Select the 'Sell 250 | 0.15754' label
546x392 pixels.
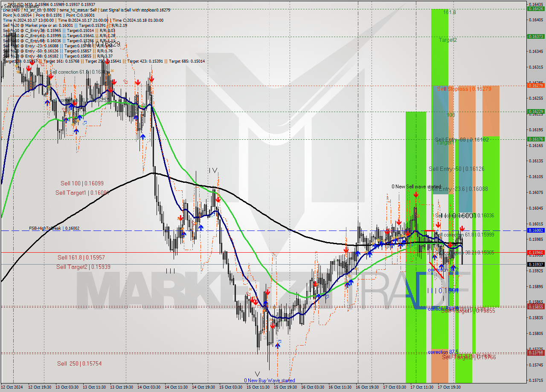79,363
